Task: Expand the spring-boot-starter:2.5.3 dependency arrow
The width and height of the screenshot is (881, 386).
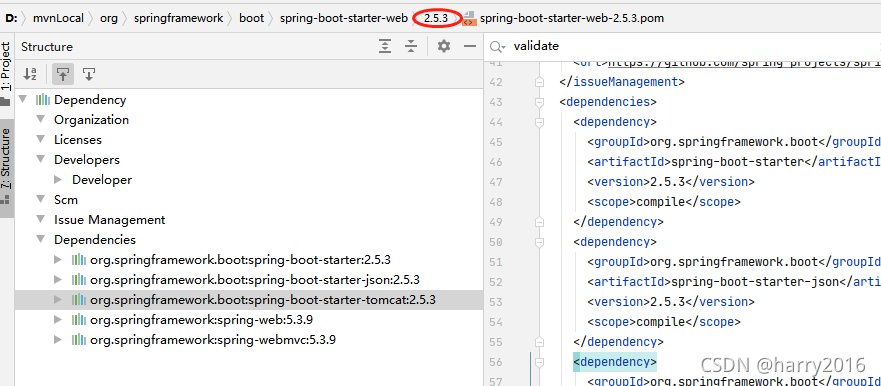Action: click(58, 260)
